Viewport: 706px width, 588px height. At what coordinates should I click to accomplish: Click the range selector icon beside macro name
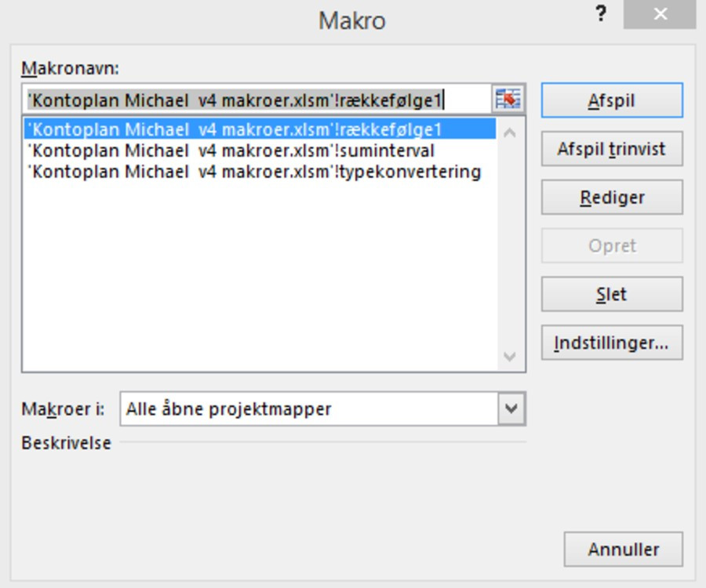click(x=508, y=100)
